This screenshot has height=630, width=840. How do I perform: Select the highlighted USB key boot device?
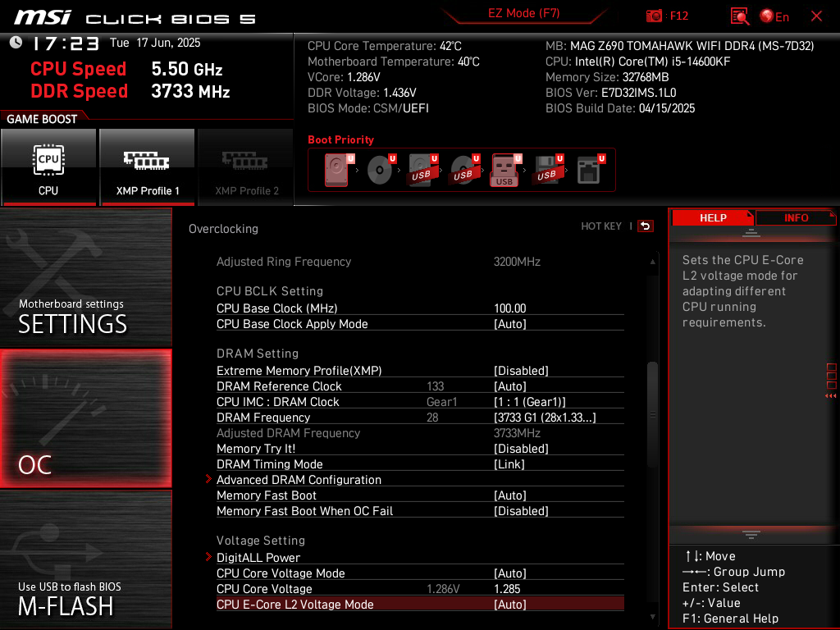[505, 170]
